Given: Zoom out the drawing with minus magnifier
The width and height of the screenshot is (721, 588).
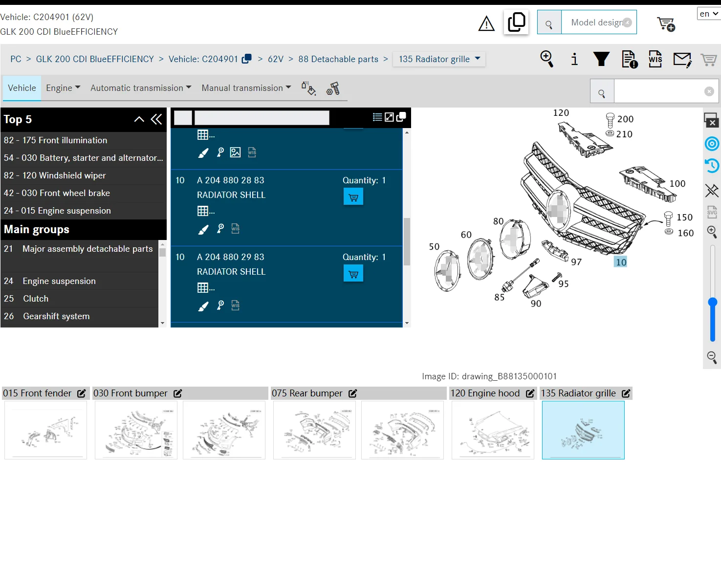Looking at the screenshot, I should 712,357.
